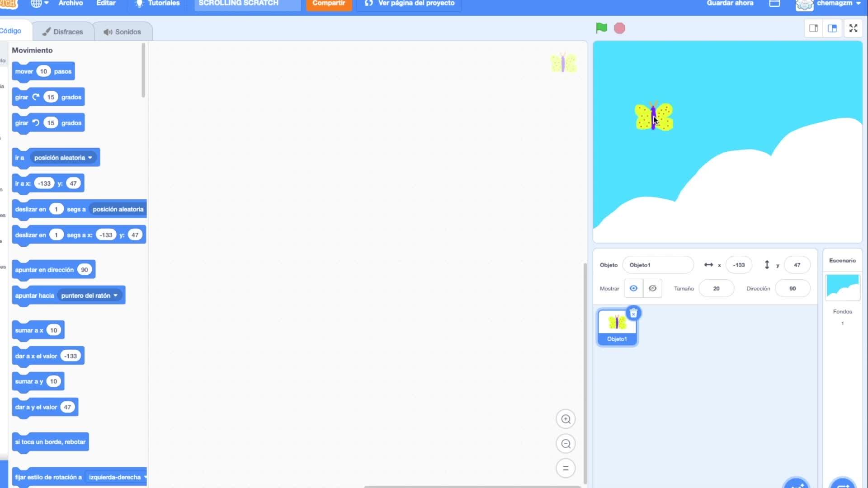Open the language globe menu
The image size is (868, 488).
click(x=39, y=4)
